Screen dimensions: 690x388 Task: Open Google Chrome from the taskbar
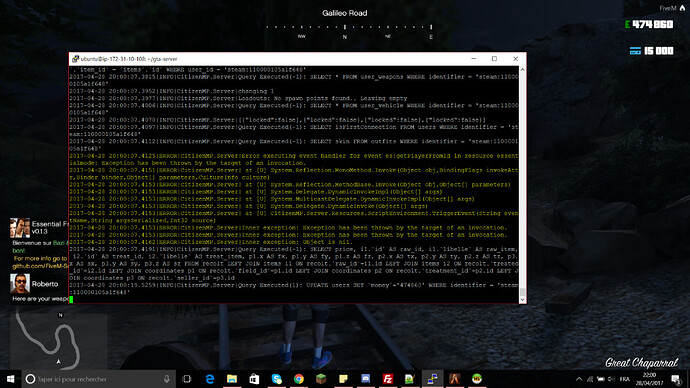click(x=299, y=379)
